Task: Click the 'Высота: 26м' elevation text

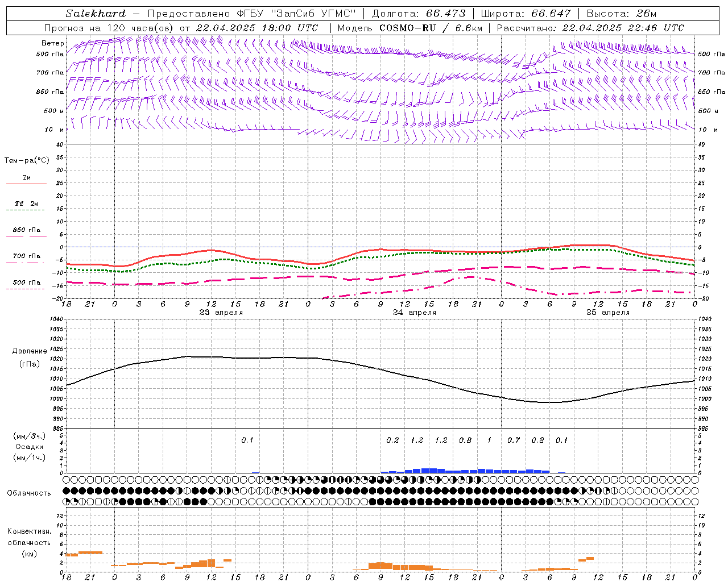Action: point(622,14)
